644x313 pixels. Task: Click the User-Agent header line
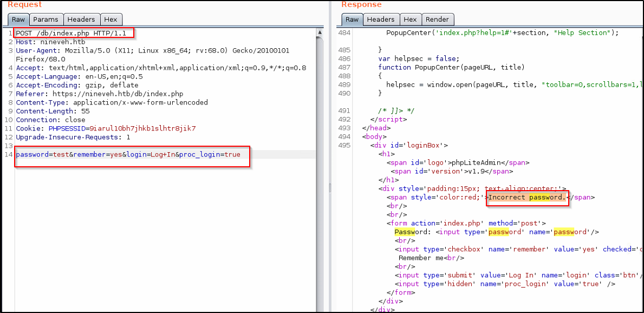[x=153, y=55]
